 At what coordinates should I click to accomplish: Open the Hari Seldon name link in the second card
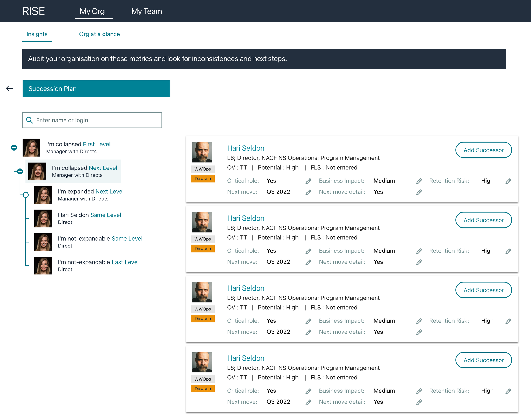(246, 218)
